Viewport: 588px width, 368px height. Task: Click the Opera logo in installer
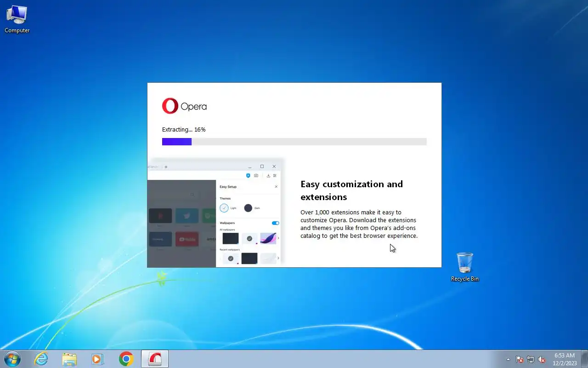(184, 106)
